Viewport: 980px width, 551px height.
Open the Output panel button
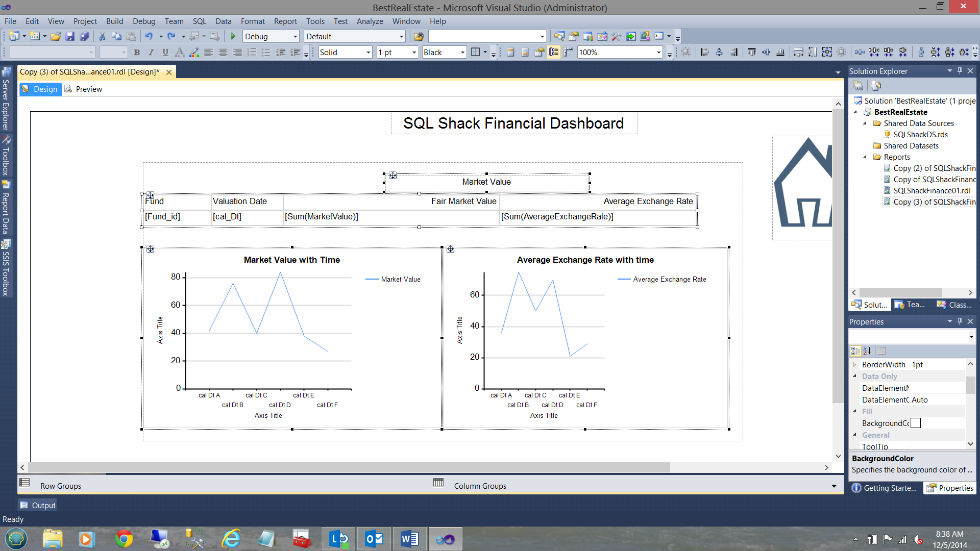click(x=38, y=505)
